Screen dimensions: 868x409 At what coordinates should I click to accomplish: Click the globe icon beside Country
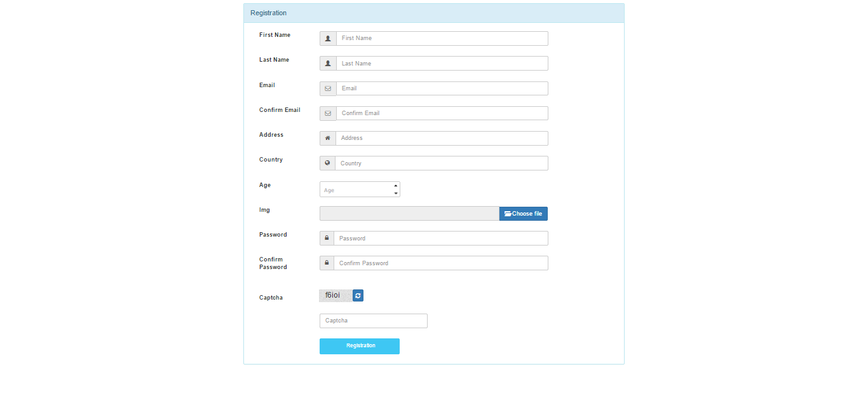coord(327,163)
